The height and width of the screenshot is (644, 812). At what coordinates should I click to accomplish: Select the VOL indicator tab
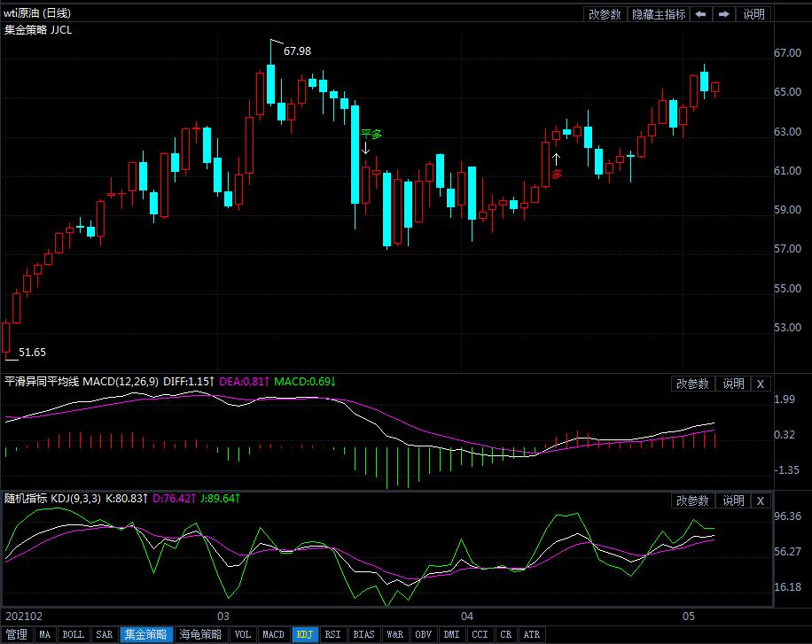click(243, 634)
